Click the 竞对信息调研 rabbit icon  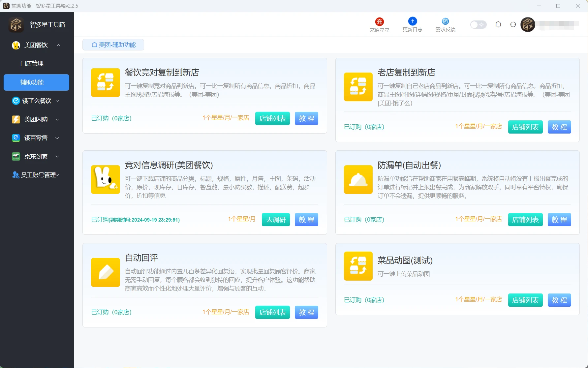[x=106, y=179]
